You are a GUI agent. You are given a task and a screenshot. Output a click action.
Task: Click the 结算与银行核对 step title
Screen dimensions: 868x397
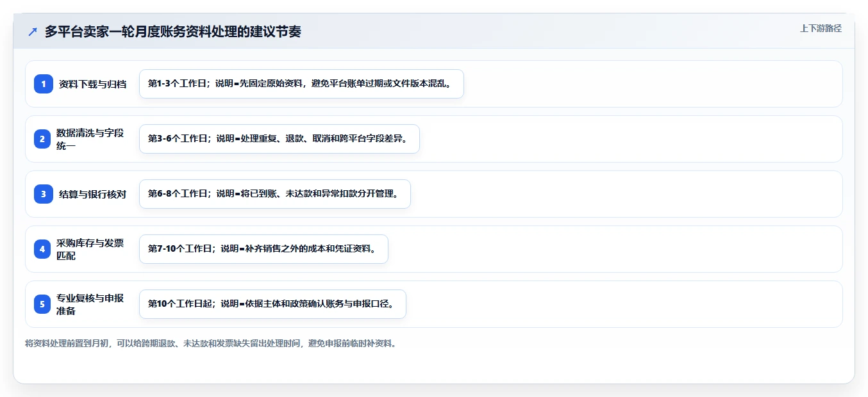[92, 194]
